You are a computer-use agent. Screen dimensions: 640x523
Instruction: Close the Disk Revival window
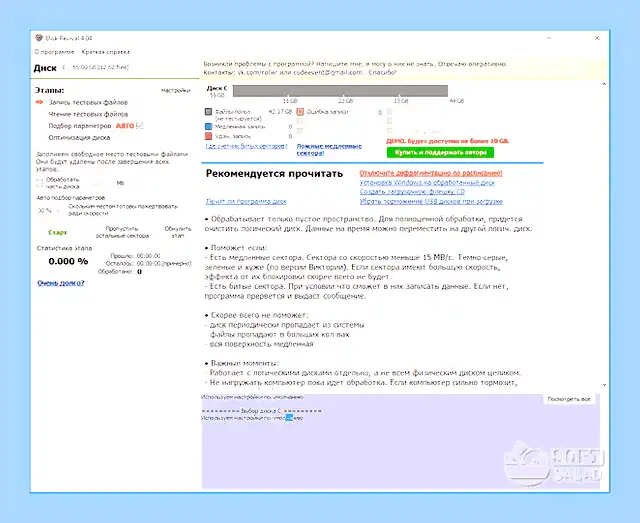[x=597, y=38]
